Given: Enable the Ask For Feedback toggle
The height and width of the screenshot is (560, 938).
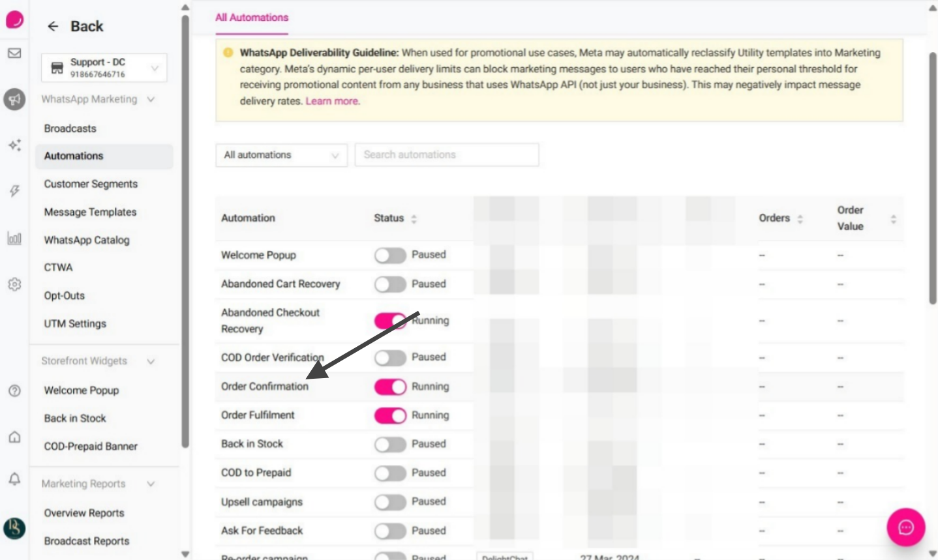Looking at the screenshot, I should click(390, 531).
